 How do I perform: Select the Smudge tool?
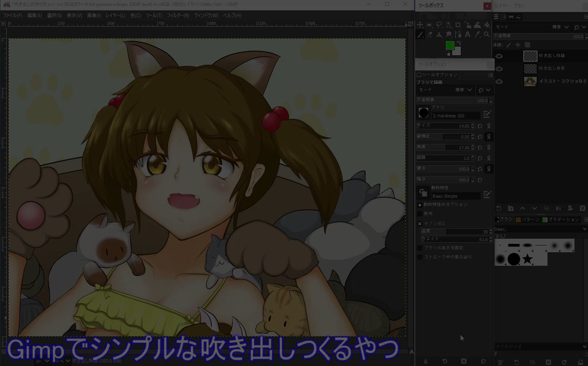(x=449, y=35)
